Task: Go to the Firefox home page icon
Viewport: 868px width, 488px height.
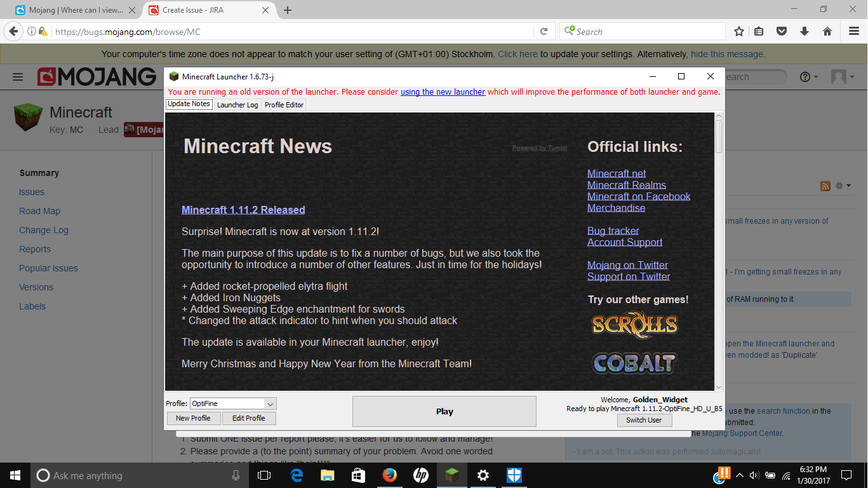Action: pos(827,31)
